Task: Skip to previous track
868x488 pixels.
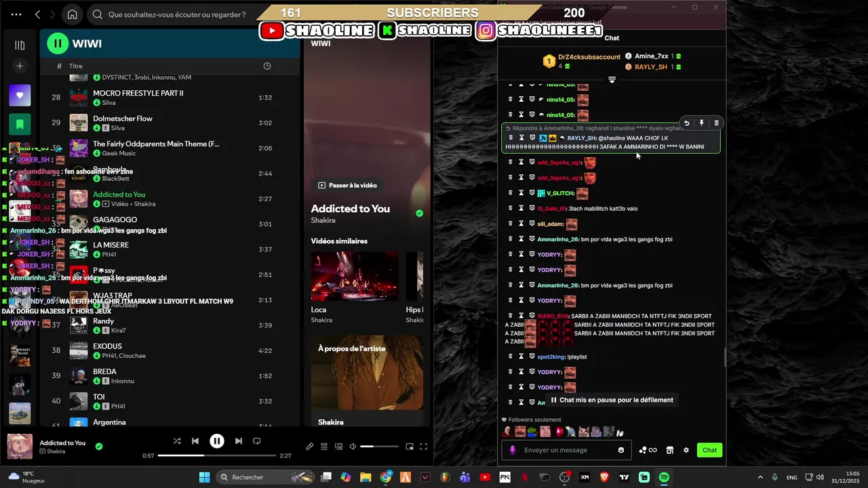Action: click(195, 441)
